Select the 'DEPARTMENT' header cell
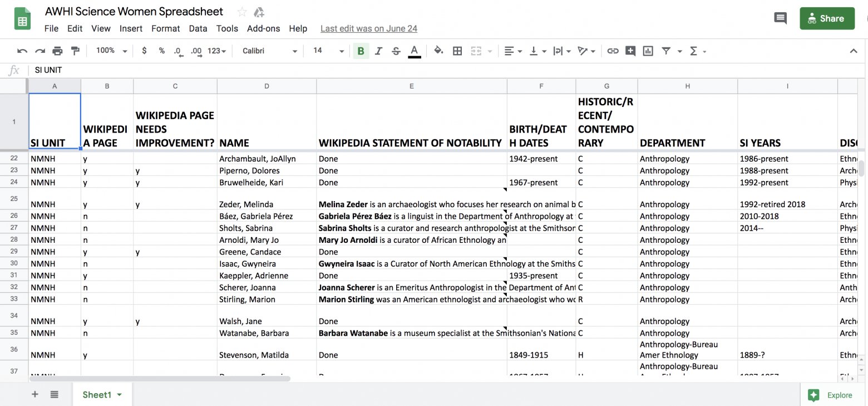Screen dimensions: 868x406 click(x=687, y=121)
